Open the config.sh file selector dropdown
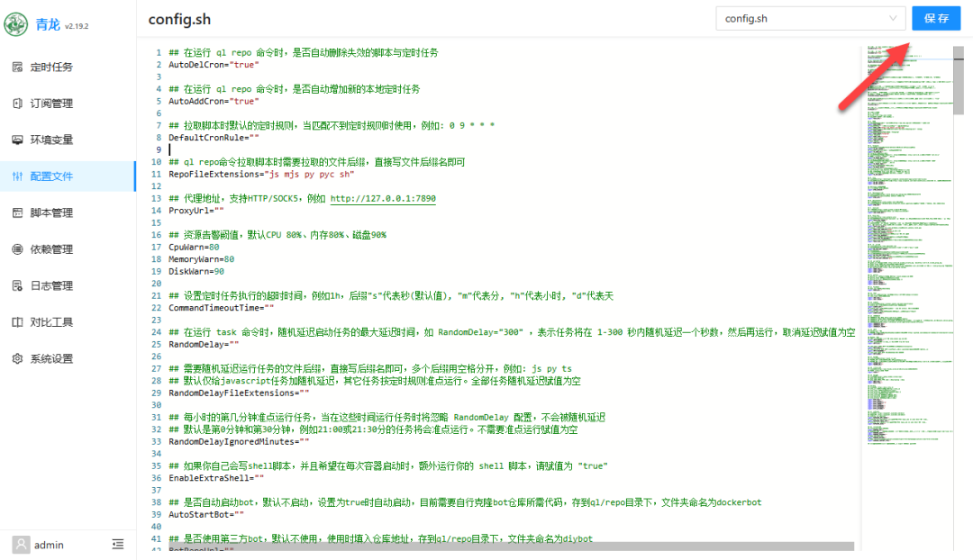Viewport: 973px width, 560px height. coord(811,19)
